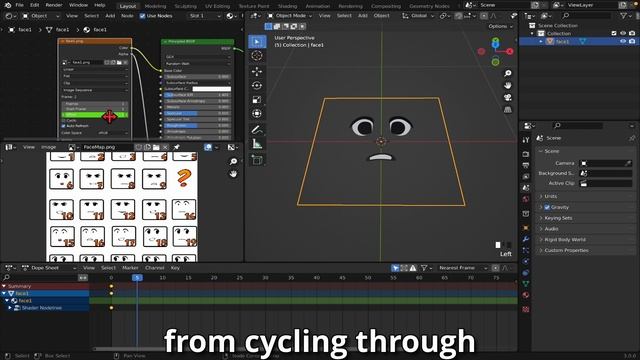Open the Render menu

click(x=54, y=5)
